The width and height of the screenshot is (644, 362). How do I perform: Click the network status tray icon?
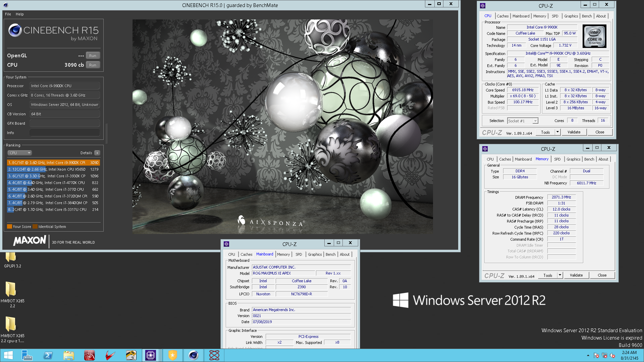(604, 355)
